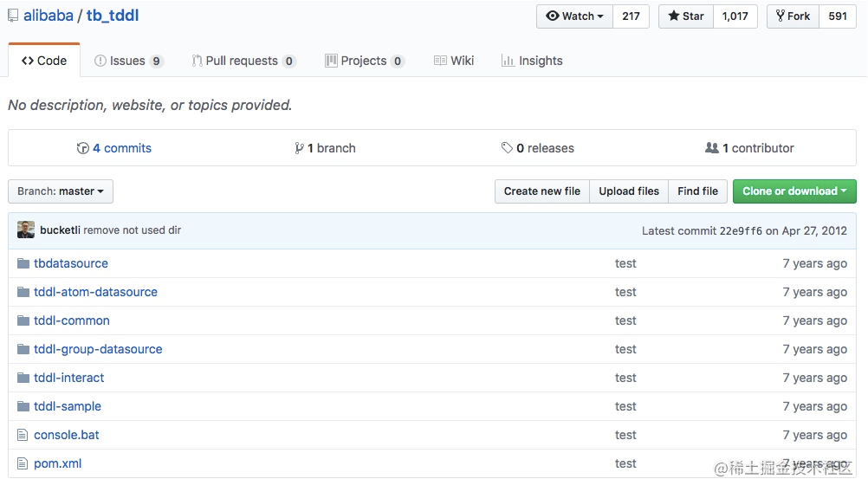Screen dimensions: 868x492
Task: Open the Projects tab
Action: [365, 61]
